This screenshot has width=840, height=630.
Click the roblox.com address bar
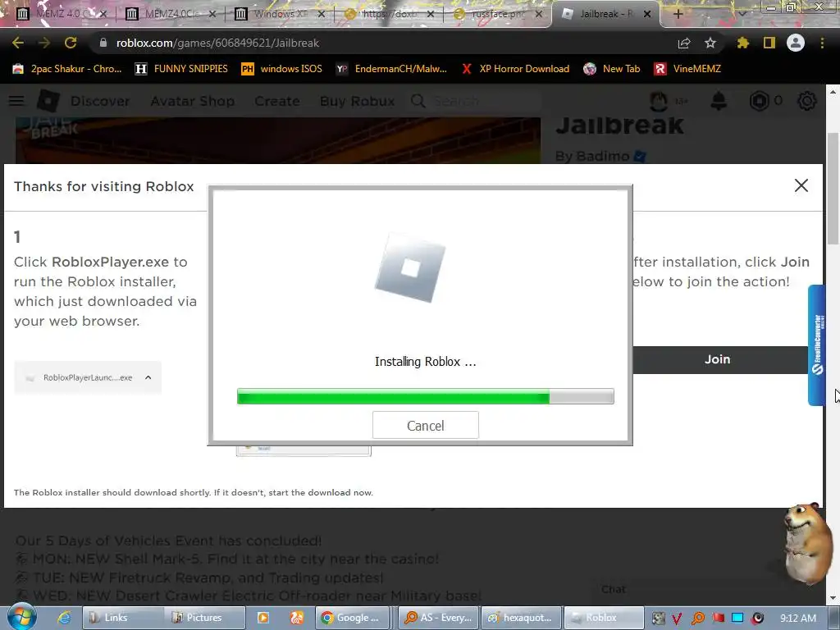pos(375,43)
